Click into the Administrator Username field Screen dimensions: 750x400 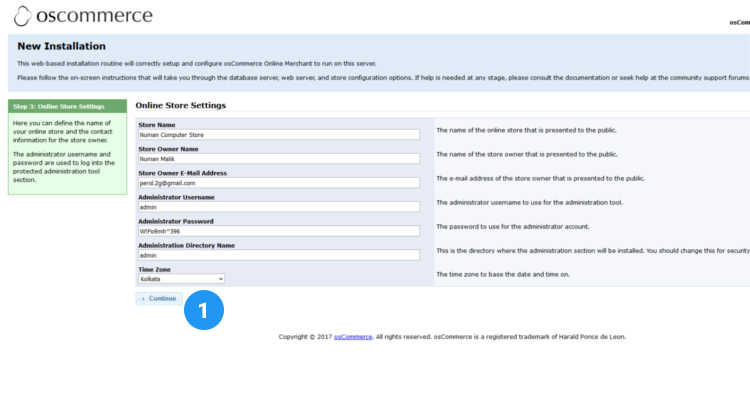(x=278, y=207)
